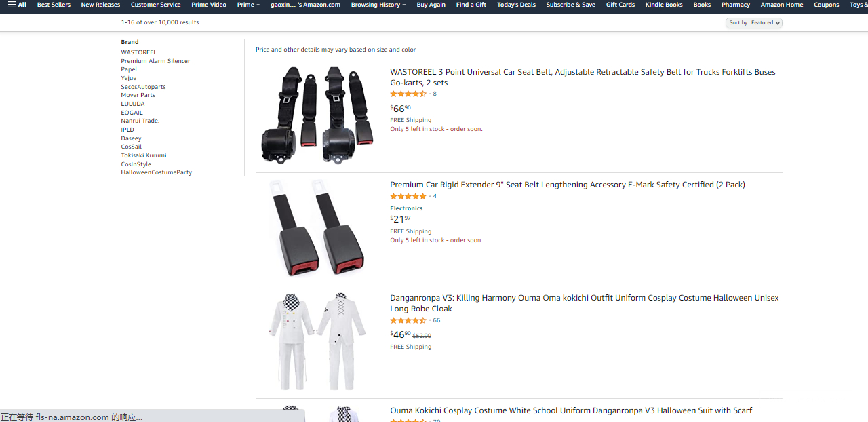This screenshot has height=422, width=868.
Task: Click star rating of Danganronpa cosplay costume
Action: (408, 320)
